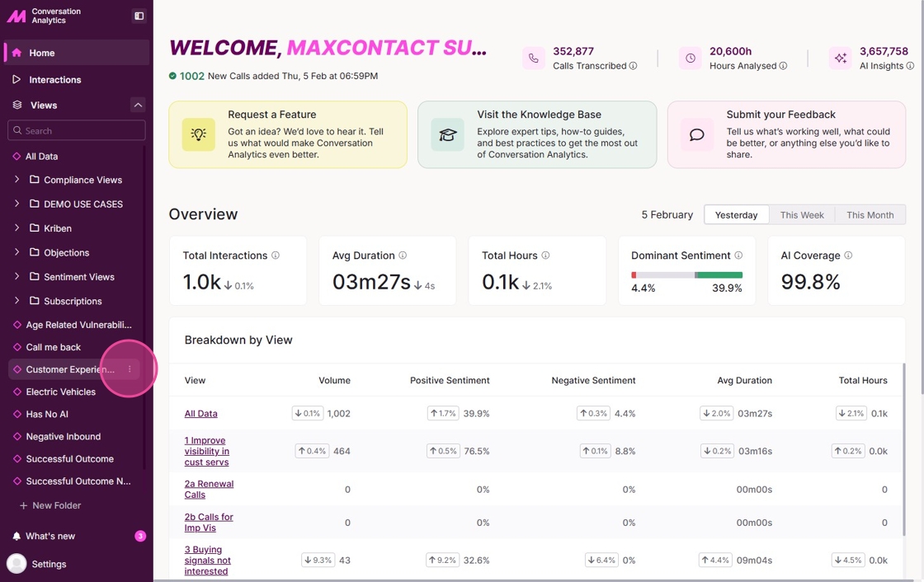Click the info icon next to Total Interactions
924x582 pixels.
tap(276, 255)
